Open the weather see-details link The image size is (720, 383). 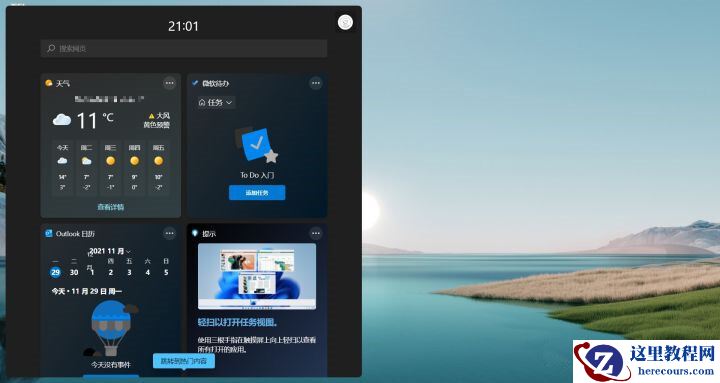(x=110, y=207)
